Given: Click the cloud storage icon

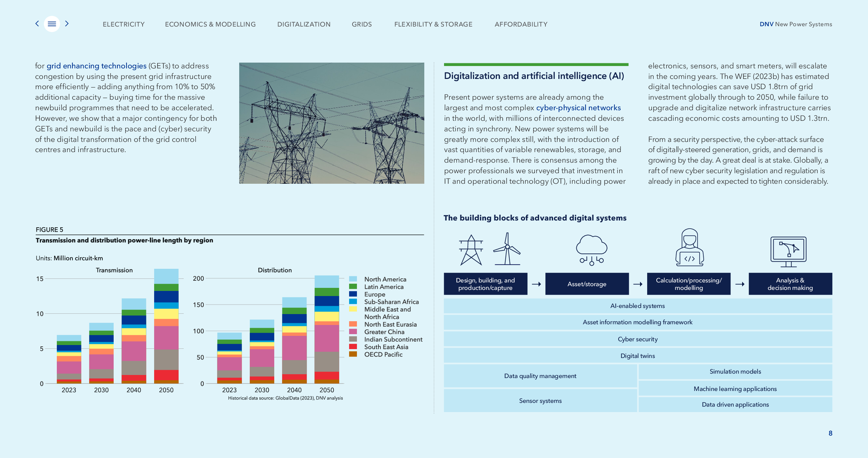Looking at the screenshot, I should (591, 250).
